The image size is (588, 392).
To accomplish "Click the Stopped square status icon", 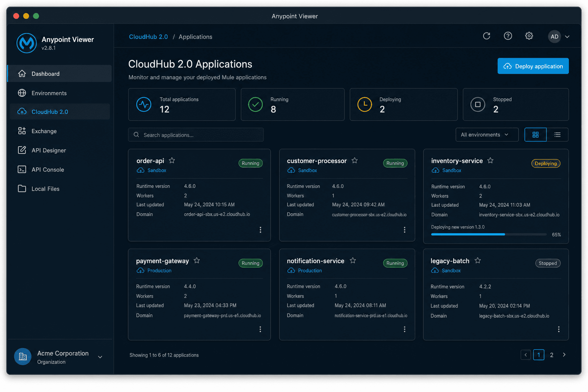I will [x=478, y=105].
